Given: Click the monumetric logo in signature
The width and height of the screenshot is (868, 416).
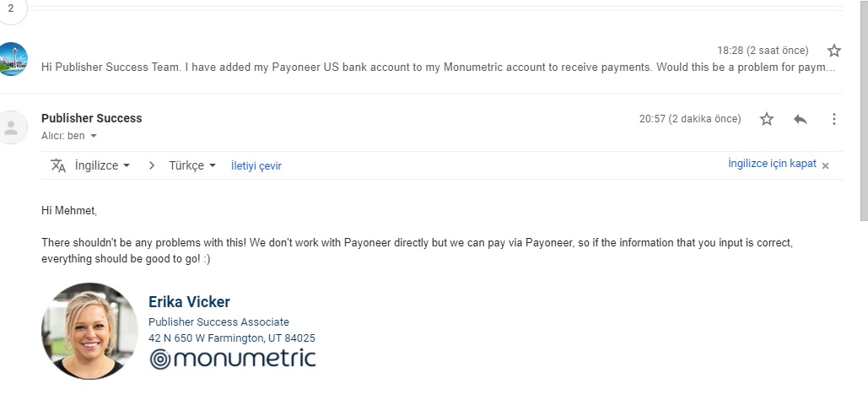Looking at the screenshot, I should point(233,359).
